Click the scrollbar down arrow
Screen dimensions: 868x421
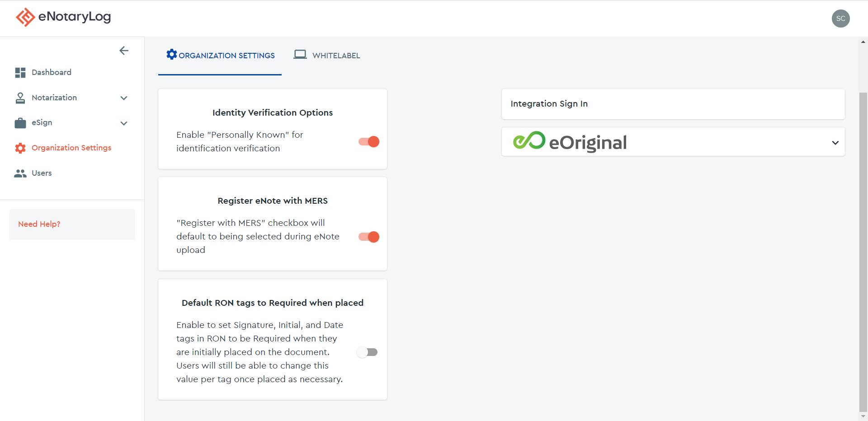(863, 416)
